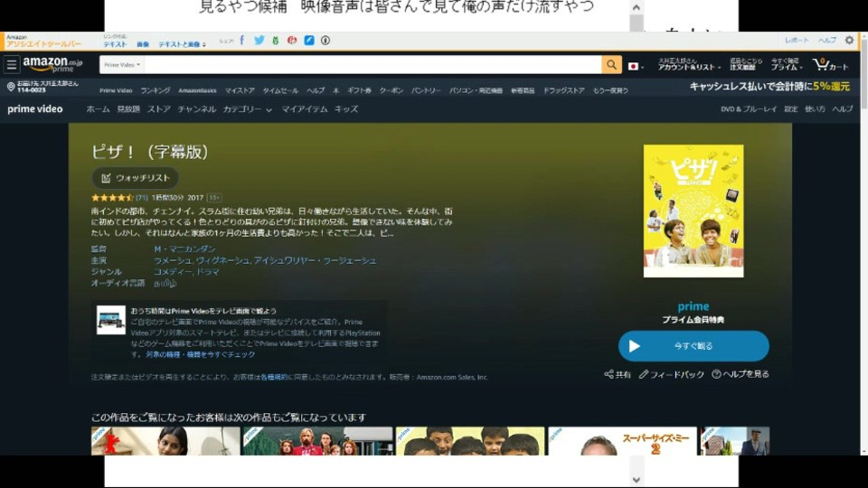Screen dimensions: 868x488
Task: Click the circled info icon in toolbar
Action: (x=325, y=41)
